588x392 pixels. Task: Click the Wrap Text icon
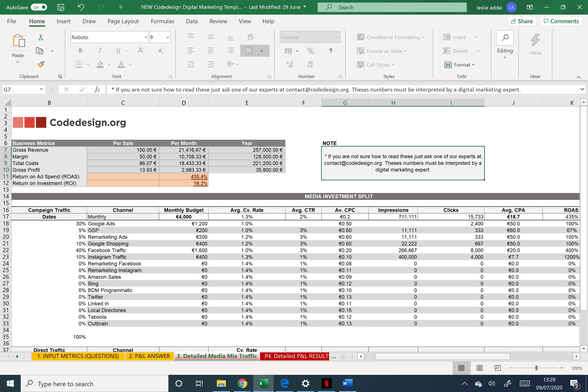click(x=250, y=37)
